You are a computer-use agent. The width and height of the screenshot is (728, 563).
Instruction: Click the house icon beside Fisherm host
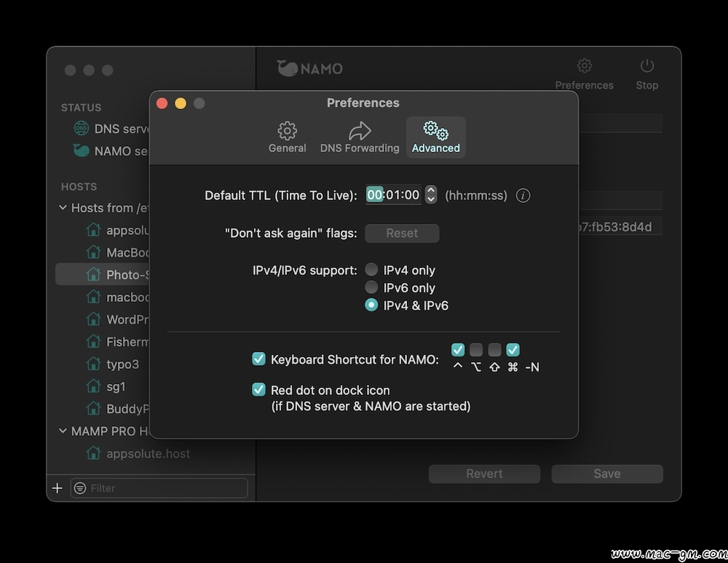[x=93, y=341]
